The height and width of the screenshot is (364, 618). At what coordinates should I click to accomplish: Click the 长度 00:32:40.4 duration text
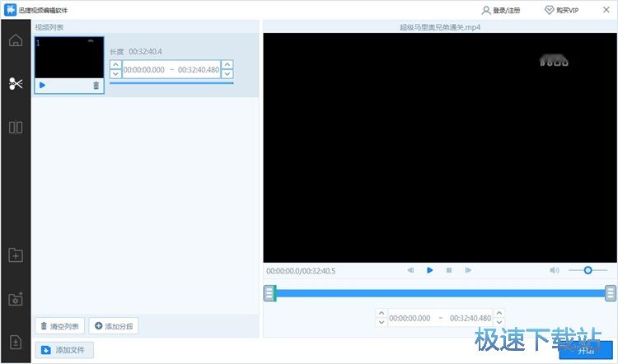tap(136, 52)
